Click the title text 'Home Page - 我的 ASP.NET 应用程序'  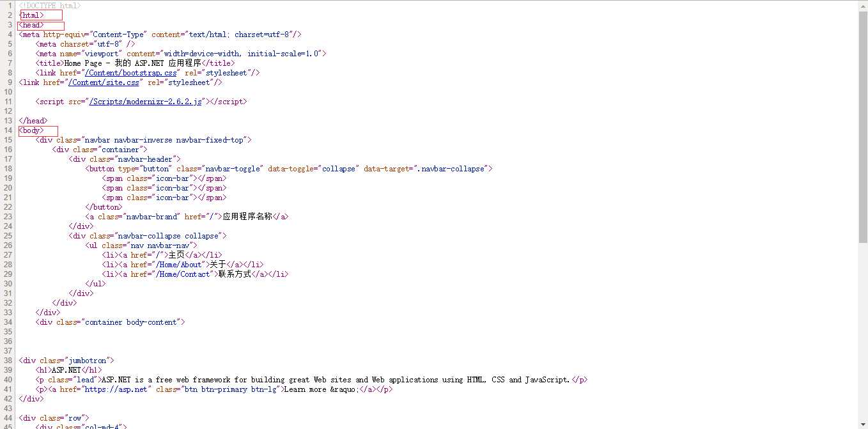click(x=133, y=63)
